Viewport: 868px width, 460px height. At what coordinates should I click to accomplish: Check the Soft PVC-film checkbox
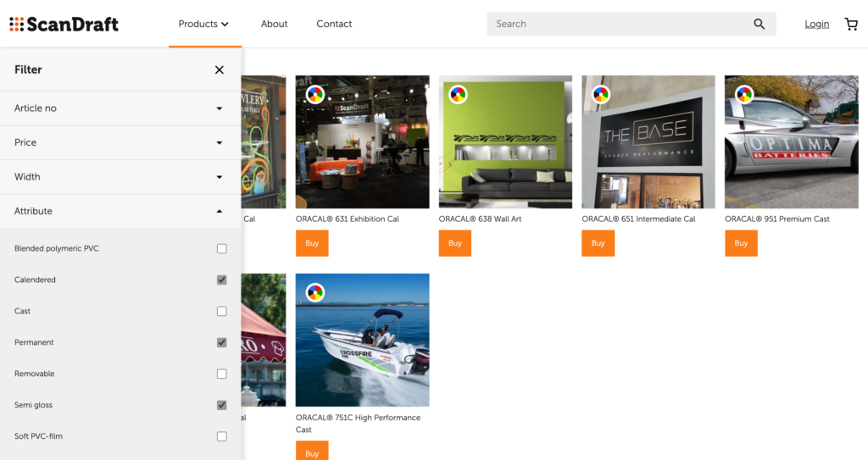[x=221, y=436]
